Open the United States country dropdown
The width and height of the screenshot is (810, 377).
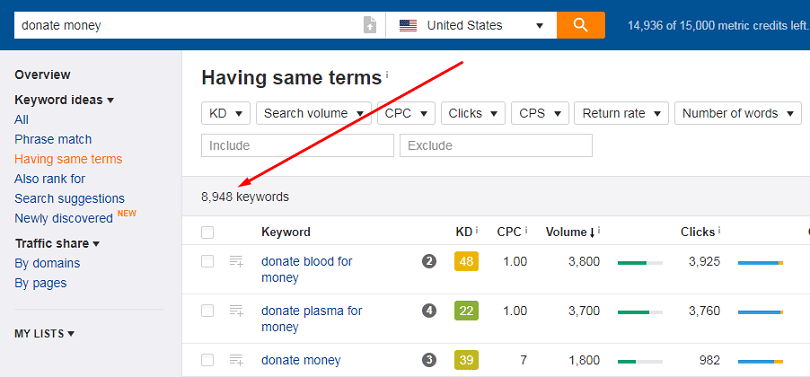click(471, 25)
